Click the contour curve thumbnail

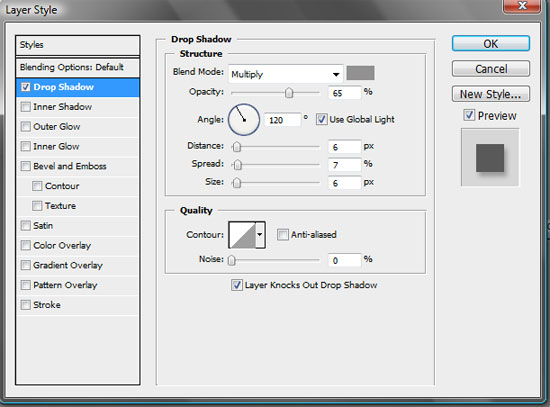pyautogui.click(x=242, y=235)
